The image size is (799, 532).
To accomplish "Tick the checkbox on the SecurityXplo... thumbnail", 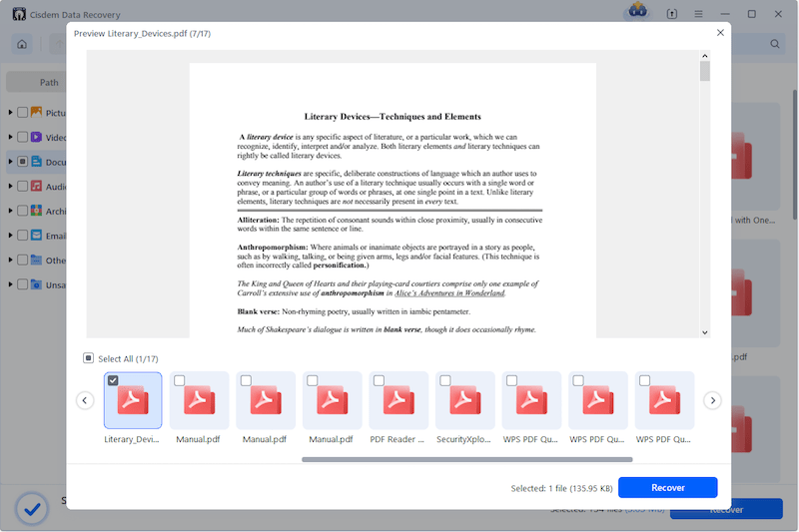I will pyautogui.click(x=444, y=380).
